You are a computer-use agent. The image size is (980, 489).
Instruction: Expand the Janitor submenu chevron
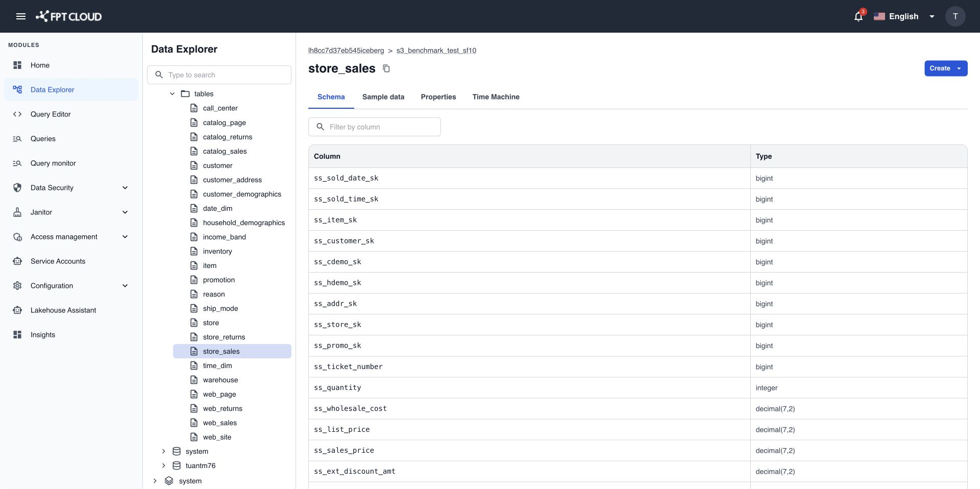coord(125,212)
